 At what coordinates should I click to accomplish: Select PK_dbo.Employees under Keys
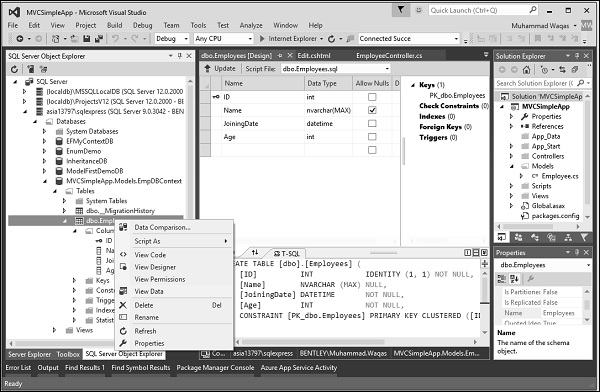point(457,96)
